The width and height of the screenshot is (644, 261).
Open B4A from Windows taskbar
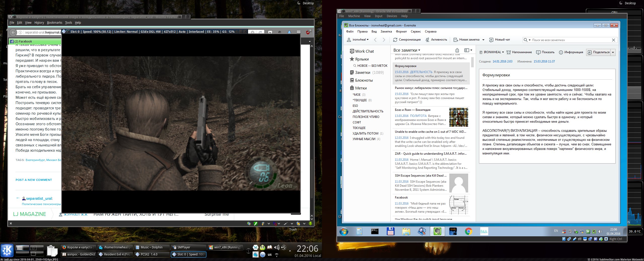click(484, 231)
